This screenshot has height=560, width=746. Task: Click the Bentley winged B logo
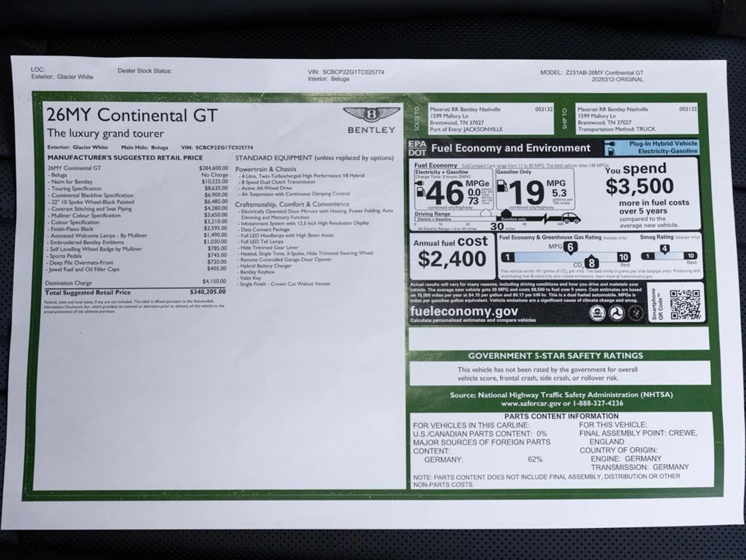[x=371, y=115]
